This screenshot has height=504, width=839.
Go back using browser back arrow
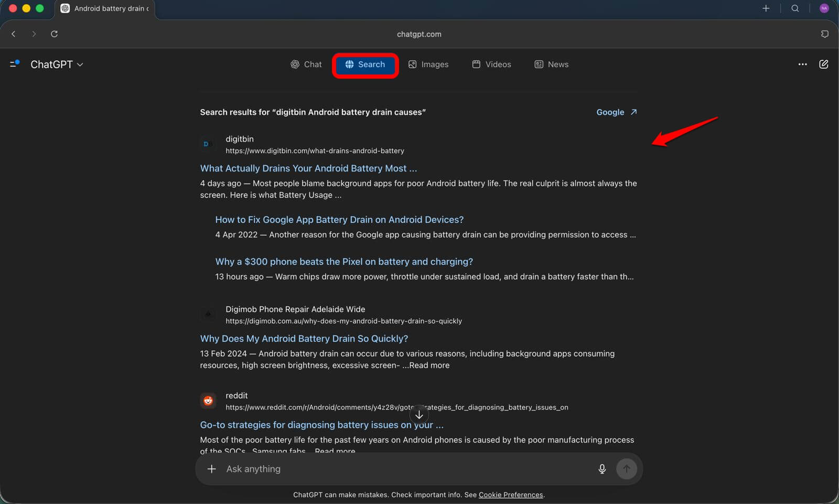[x=14, y=34]
